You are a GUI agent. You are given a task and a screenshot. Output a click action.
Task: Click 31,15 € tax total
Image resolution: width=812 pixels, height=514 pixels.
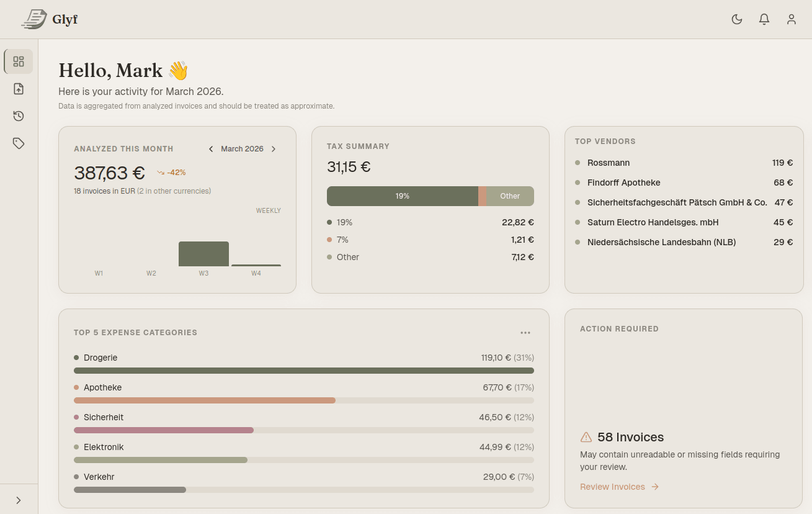click(x=349, y=167)
